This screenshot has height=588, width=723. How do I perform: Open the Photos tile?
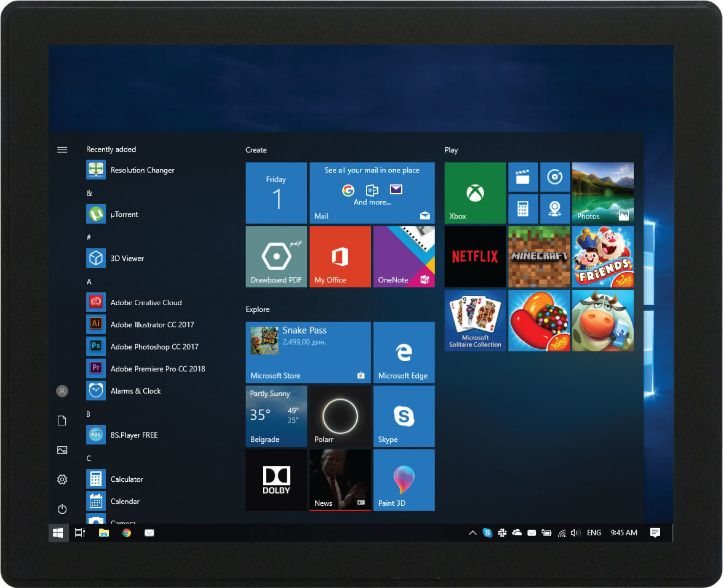[603, 193]
